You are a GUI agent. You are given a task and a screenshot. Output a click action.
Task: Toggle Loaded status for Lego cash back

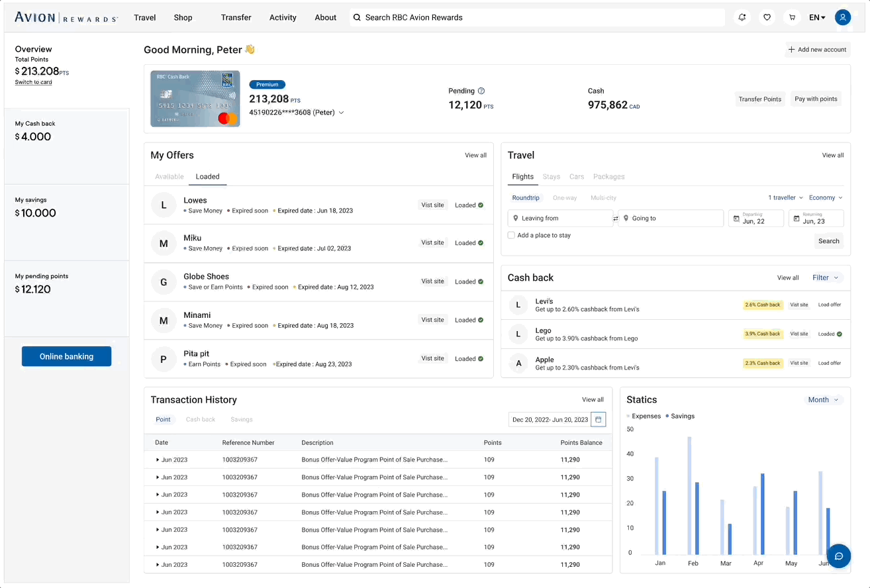point(830,334)
